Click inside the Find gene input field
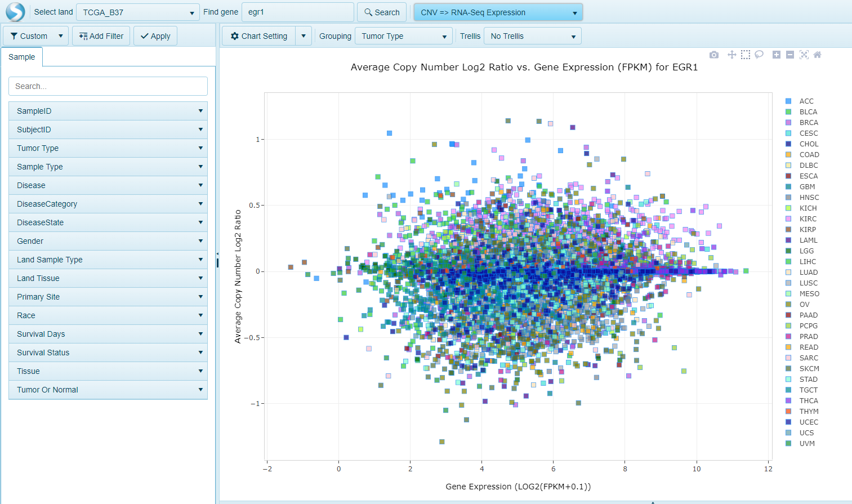This screenshot has height=504, width=852. coord(297,11)
